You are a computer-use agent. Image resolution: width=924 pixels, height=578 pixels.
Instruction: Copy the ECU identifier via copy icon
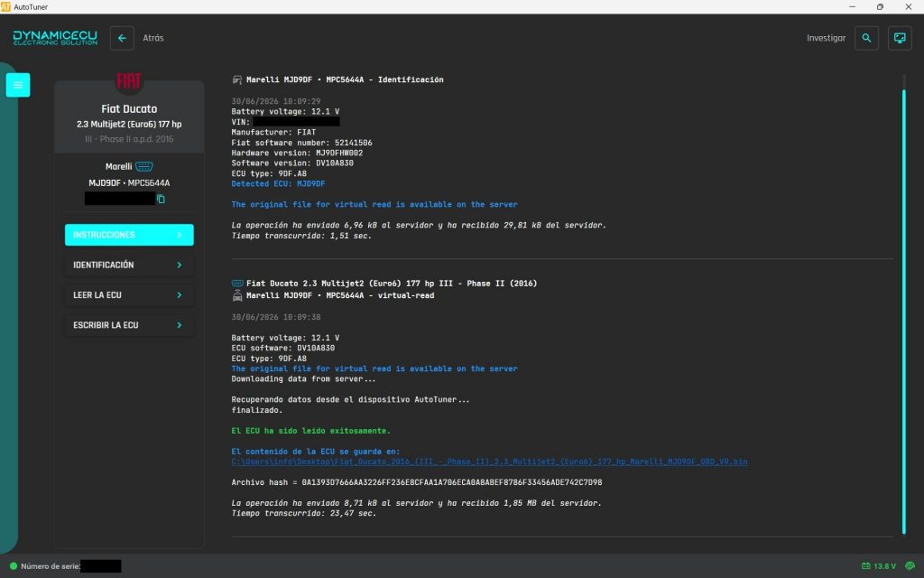point(161,199)
